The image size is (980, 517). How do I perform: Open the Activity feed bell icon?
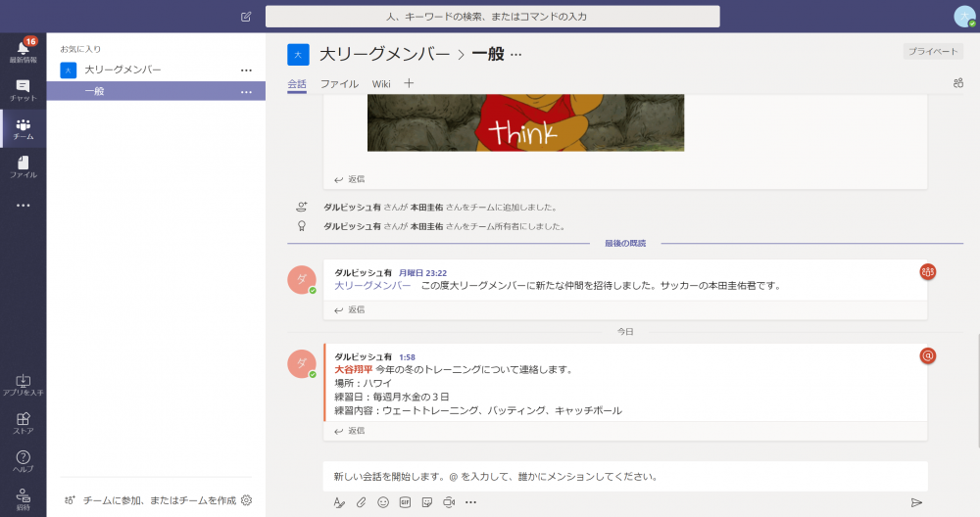click(x=23, y=48)
